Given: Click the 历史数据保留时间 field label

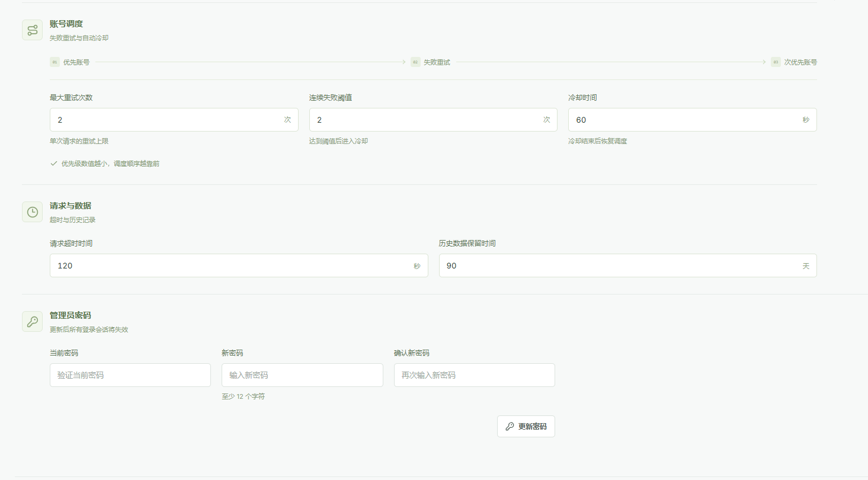Looking at the screenshot, I should tap(467, 244).
